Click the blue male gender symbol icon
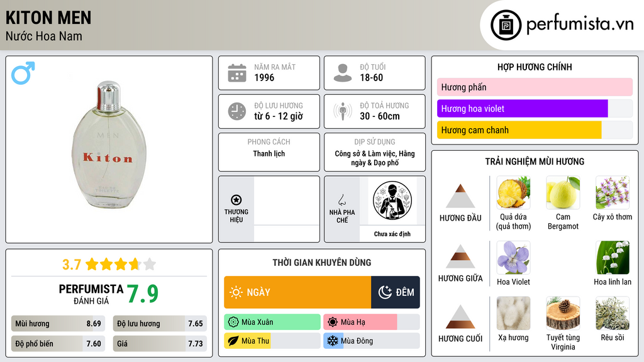The width and height of the screenshot is (644, 362). (23, 73)
